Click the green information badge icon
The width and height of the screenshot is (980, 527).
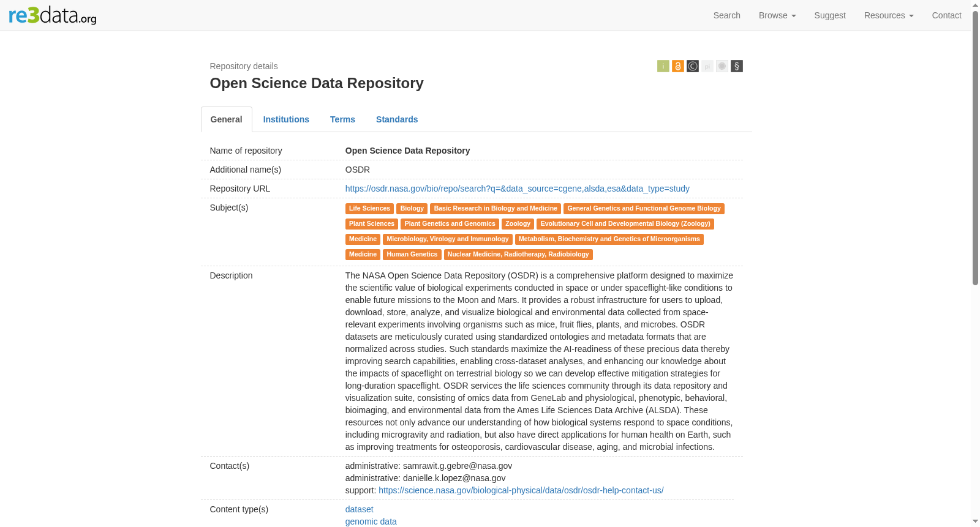(x=663, y=66)
